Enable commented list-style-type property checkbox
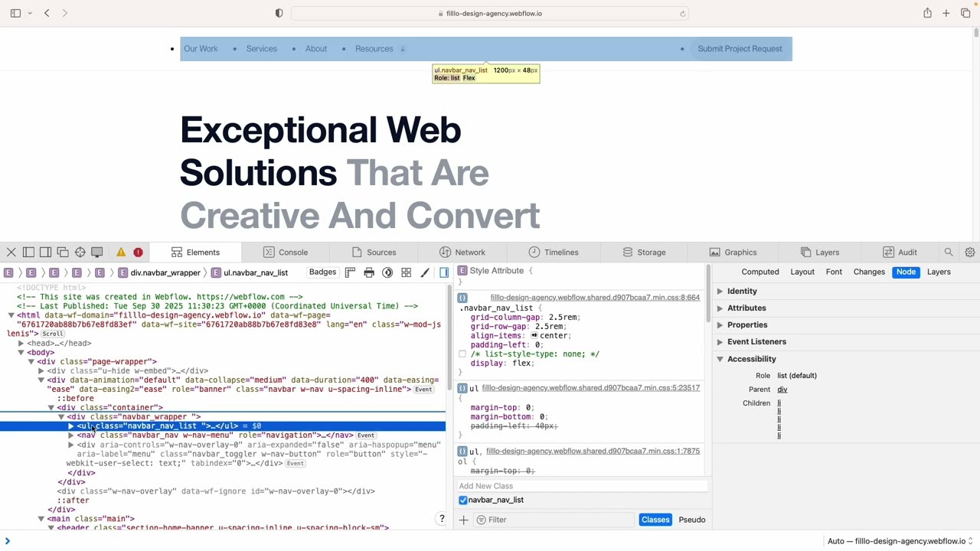Viewport: 980px width, 551px height. coord(462,354)
